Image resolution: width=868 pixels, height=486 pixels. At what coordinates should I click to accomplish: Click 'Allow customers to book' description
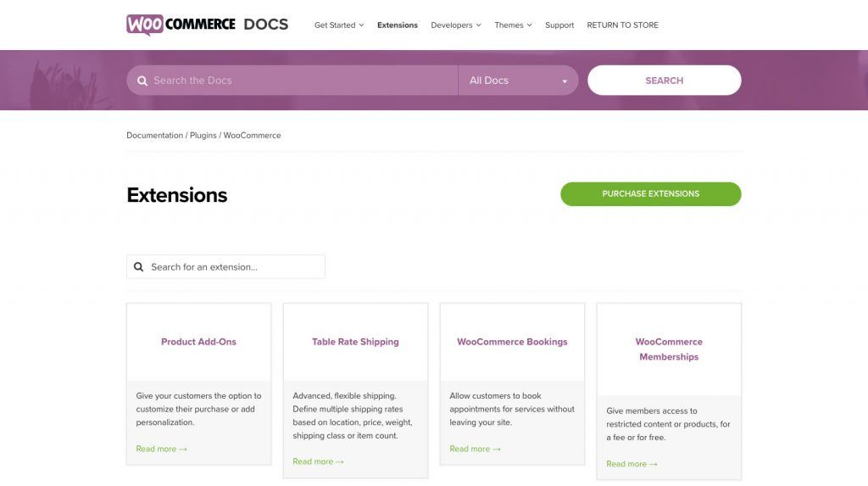(512, 409)
